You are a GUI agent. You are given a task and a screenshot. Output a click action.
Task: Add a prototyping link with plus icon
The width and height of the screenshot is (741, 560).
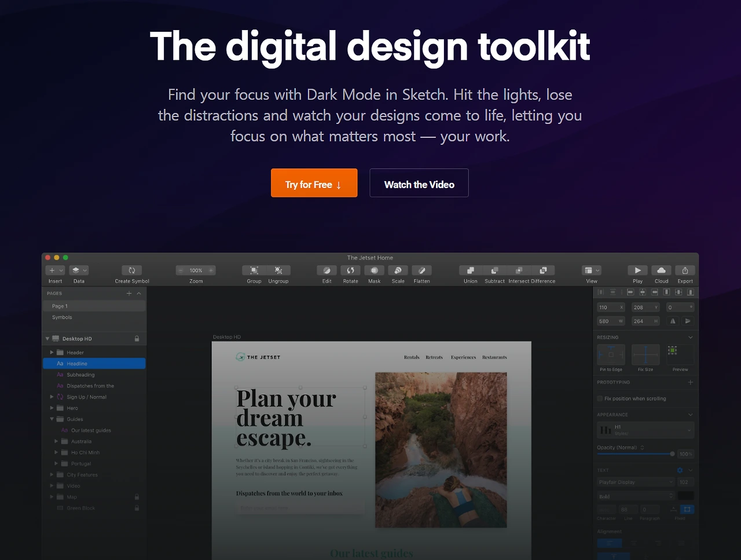coord(690,382)
